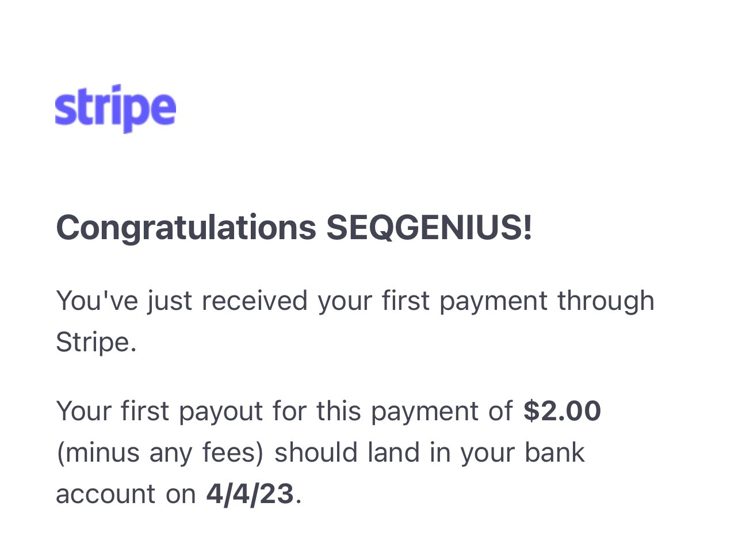This screenshot has height=560, width=742.
Task: Click the bold 4/4/23 payout date
Action: [x=250, y=494]
